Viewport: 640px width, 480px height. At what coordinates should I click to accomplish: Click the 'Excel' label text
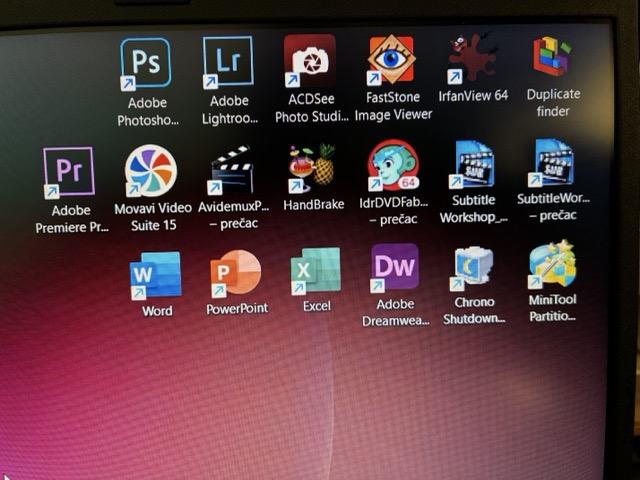tap(317, 306)
